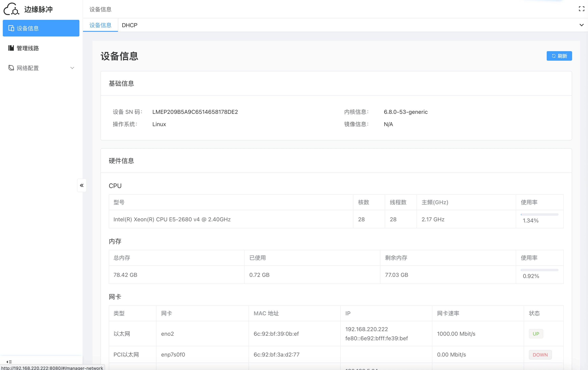The height and width of the screenshot is (370, 588).
Task: Click the device SN code value
Action: point(195,112)
